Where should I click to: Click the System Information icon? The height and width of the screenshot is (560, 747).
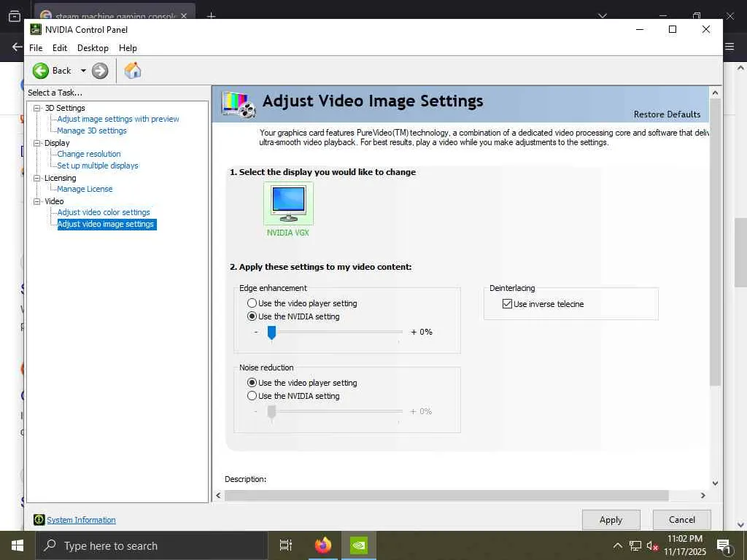coord(39,519)
